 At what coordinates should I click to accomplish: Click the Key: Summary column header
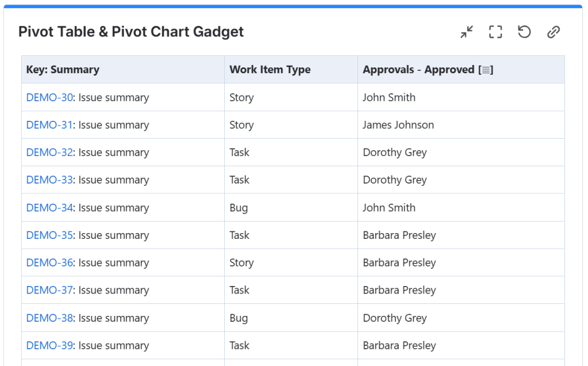click(63, 70)
